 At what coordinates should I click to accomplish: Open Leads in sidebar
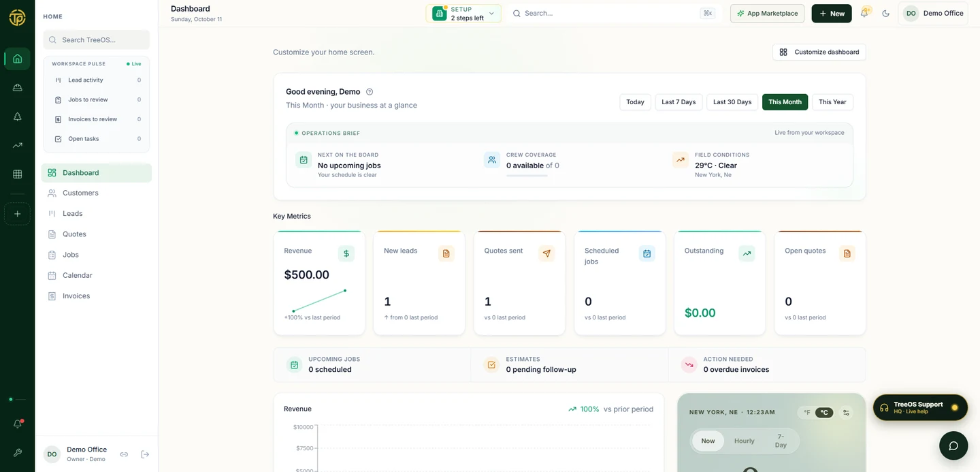tap(97, 214)
